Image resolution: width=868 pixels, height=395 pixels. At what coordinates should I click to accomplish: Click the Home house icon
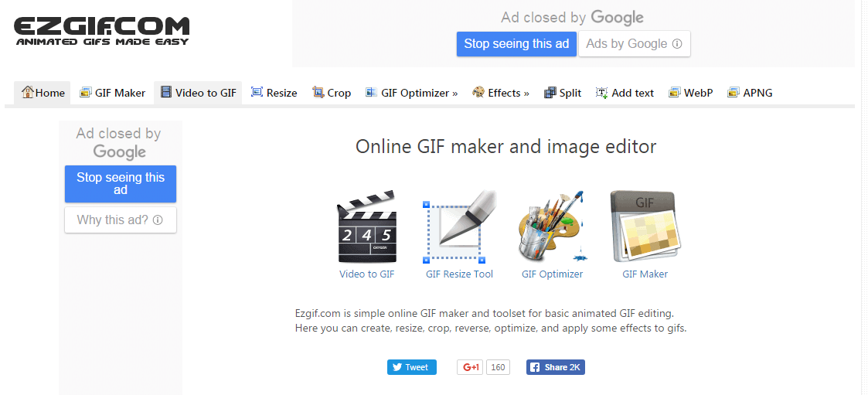tap(28, 93)
